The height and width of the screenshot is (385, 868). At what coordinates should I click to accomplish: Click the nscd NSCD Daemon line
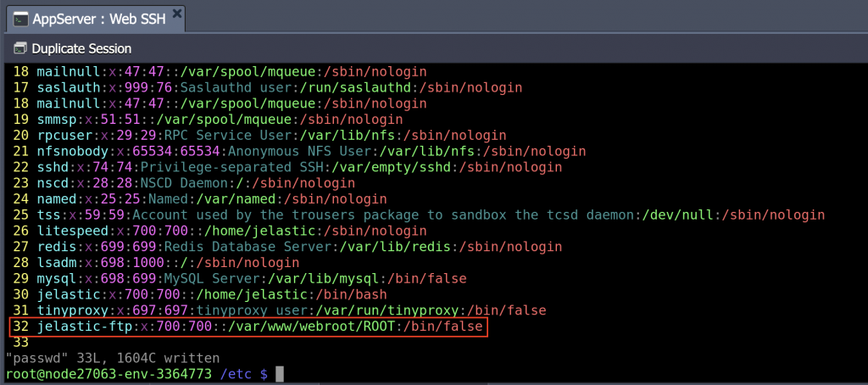pyautogui.click(x=184, y=183)
